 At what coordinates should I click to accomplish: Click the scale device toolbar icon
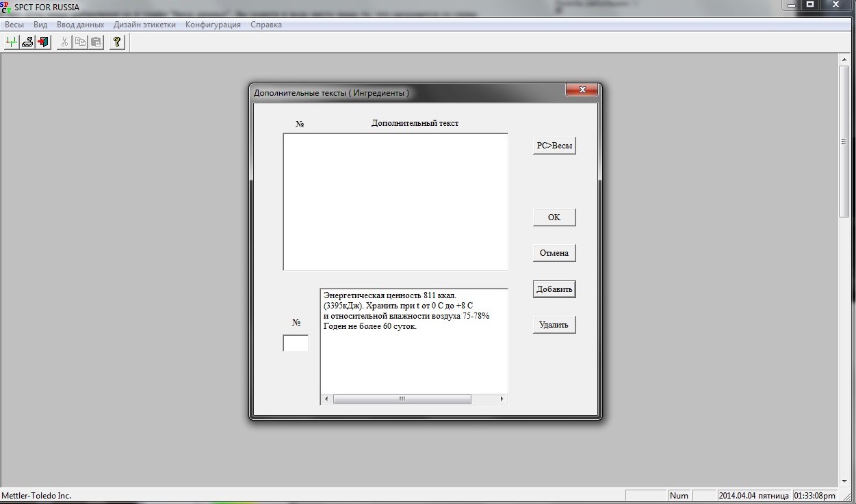click(28, 42)
